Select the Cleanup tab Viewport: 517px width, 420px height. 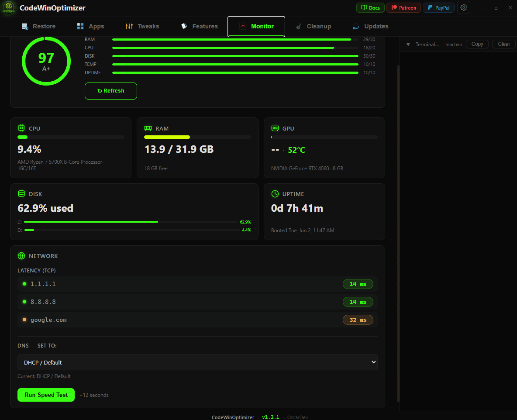pyautogui.click(x=313, y=26)
